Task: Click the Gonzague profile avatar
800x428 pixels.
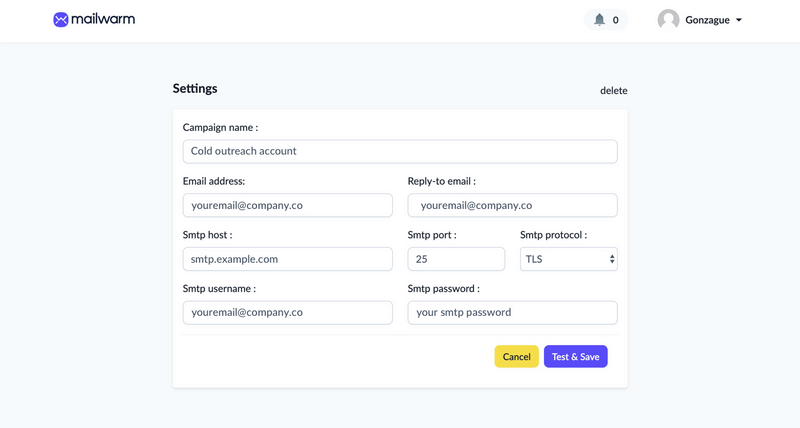Action: coord(668,20)
